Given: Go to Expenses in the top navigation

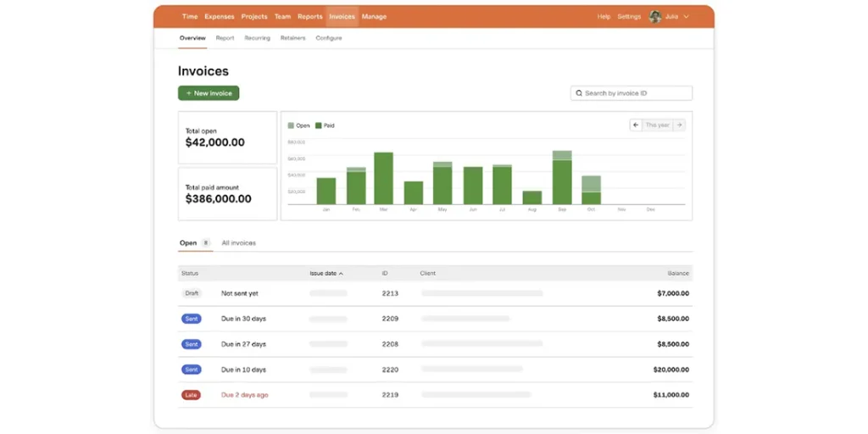Looking at the screenshot, I should [219, 16].
